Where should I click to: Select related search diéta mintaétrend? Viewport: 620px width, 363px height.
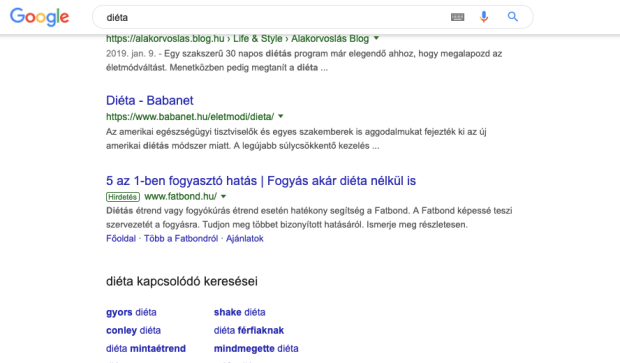tap(146, 348)
